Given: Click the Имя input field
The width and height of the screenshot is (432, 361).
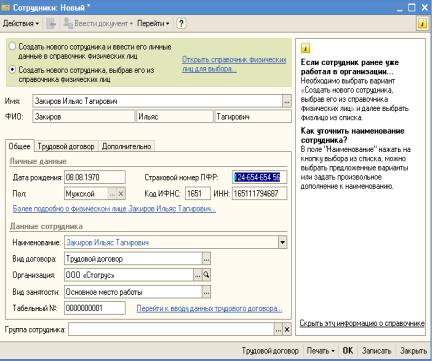Looking at the screenshot, I should point(157,101).
